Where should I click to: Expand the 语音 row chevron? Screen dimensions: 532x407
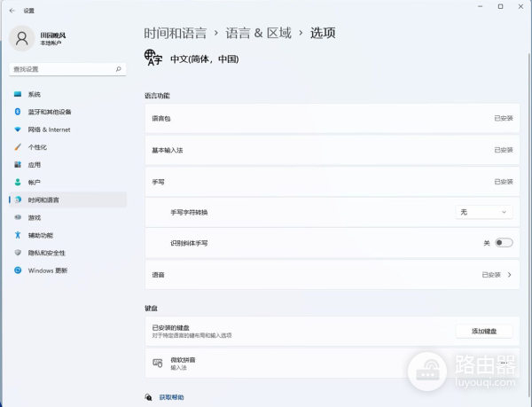pyautogui.click(x=509, y=275)
